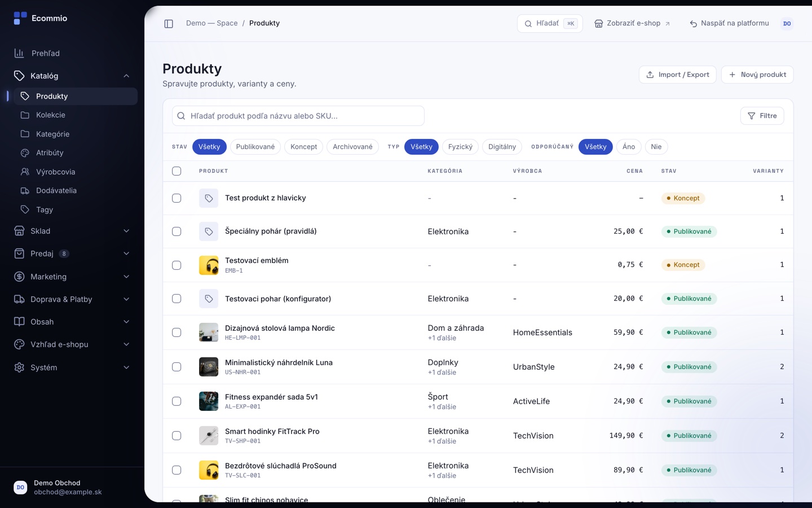Click the Systém gear icon
The height and width of the screenshot is (508, 812).
tap(19, 367)
